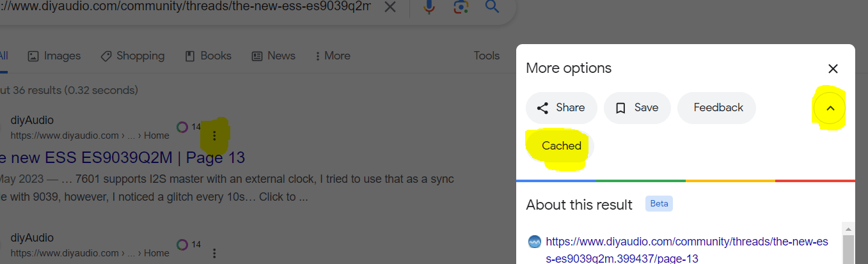This screenshot has width=868, height=264.
Task: Open three-dot options for the second diyAudio result
Action: pos(214,253)
